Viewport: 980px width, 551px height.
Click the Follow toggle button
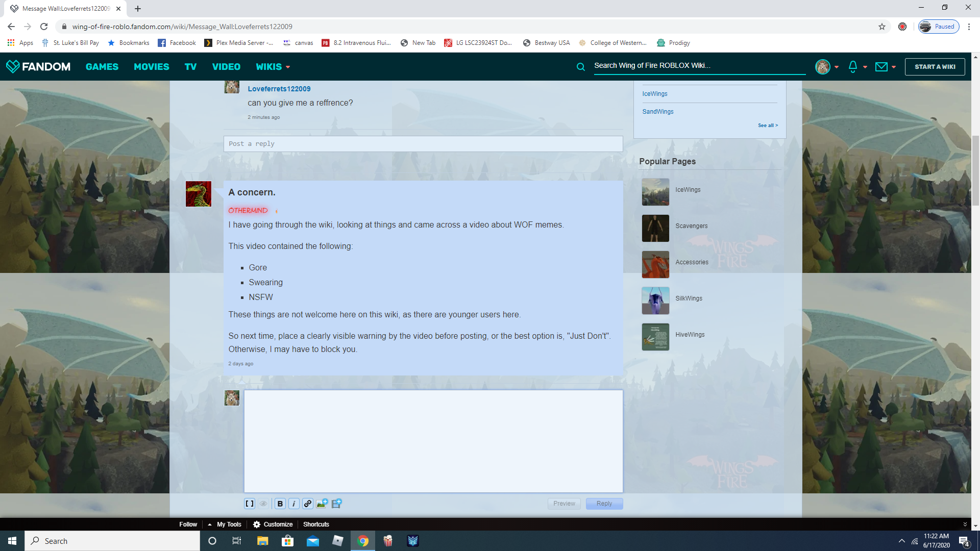[187, 524]
